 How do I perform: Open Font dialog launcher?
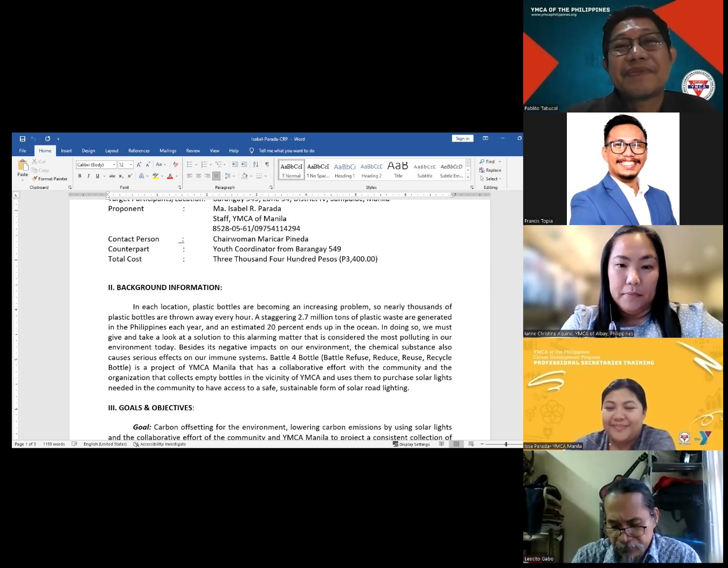[179, 187]
